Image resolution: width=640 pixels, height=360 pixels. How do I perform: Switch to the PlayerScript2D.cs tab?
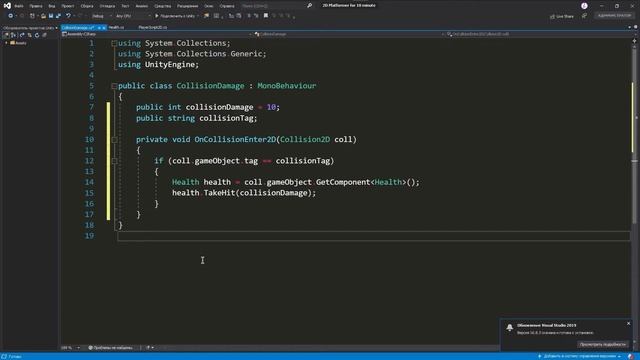tap(153, 27)
